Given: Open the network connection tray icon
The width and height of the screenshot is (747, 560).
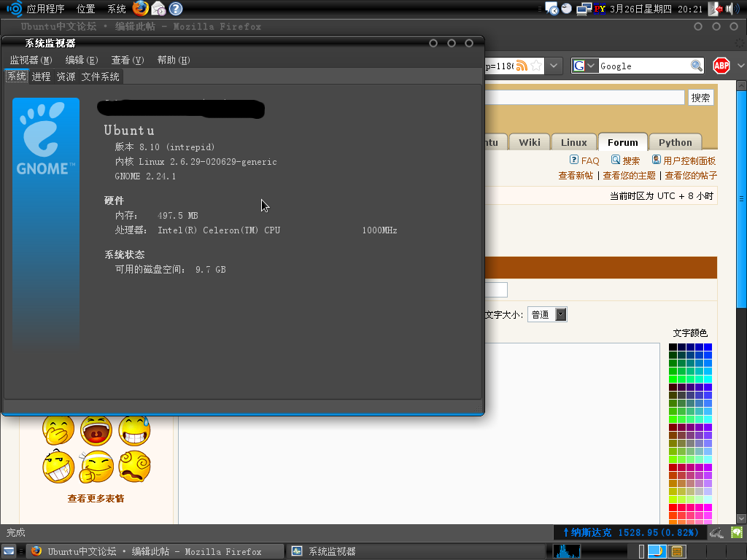Looking at the screenshot, I should click(584, 9).
